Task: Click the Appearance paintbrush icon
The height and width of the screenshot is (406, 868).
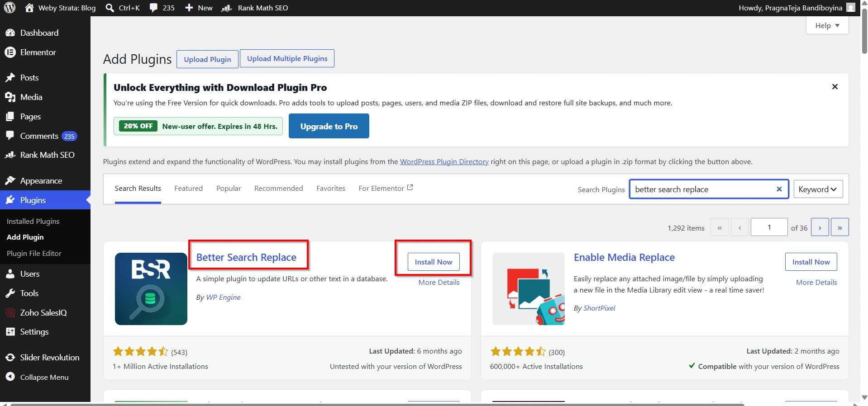Action: click(10, 180)
